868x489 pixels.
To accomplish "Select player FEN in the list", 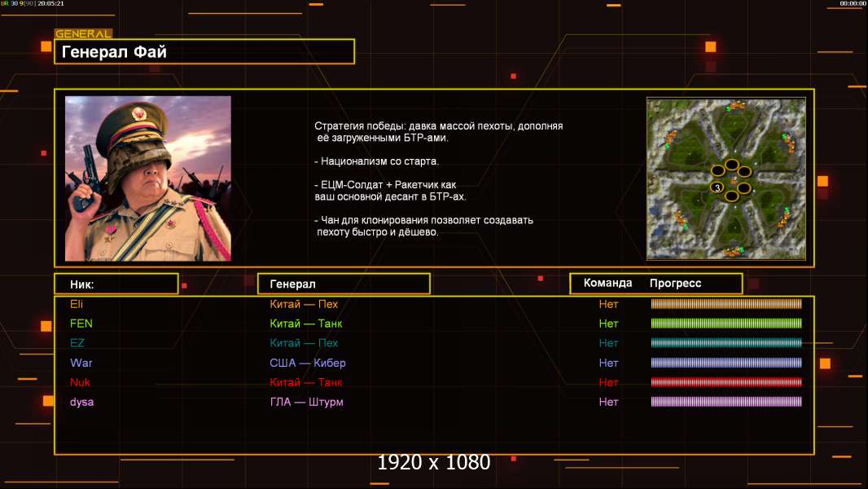I will 81,324.
